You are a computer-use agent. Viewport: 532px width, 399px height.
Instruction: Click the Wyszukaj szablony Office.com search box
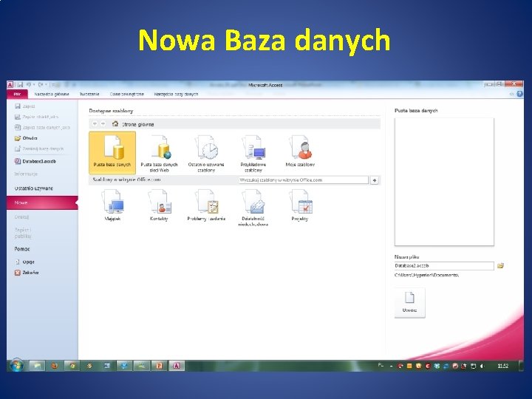pos(304,180)
